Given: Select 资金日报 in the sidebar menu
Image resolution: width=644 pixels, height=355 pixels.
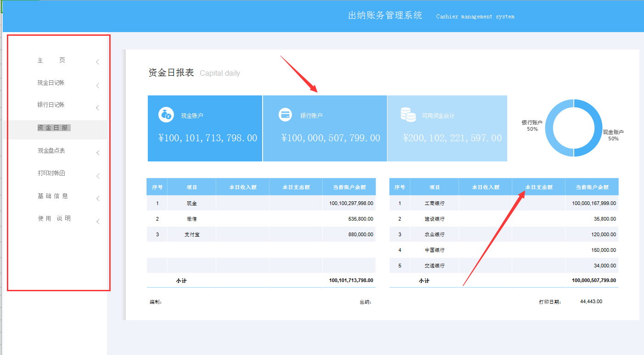Looking at the screenshot, I should pyautogui.click(x=54, y=127).
